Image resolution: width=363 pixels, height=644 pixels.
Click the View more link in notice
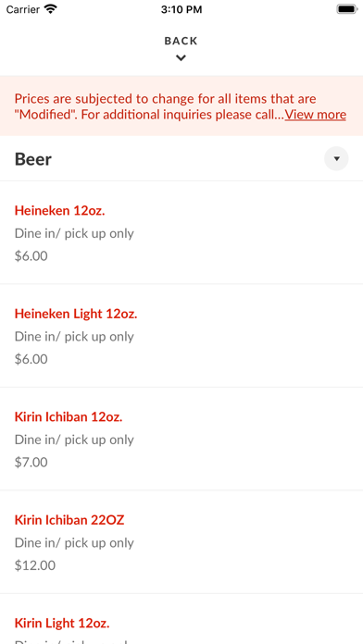point(316,115)
